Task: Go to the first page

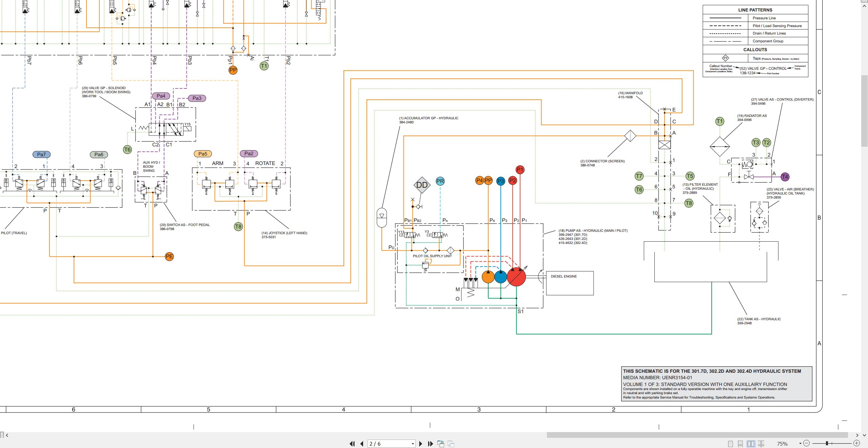Action: (352, 444)
